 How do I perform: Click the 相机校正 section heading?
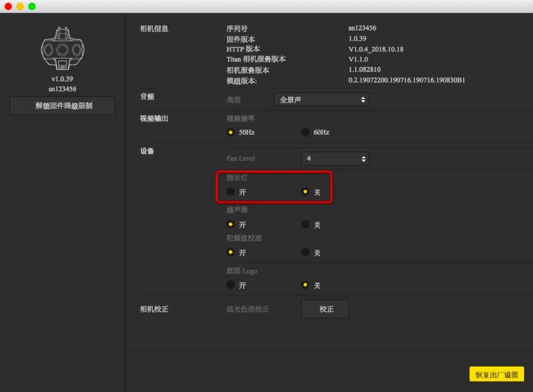pos(154,309)
